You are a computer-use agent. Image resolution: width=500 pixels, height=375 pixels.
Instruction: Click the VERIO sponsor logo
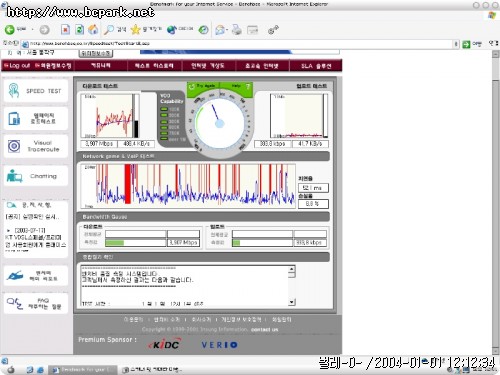[219, 345]
